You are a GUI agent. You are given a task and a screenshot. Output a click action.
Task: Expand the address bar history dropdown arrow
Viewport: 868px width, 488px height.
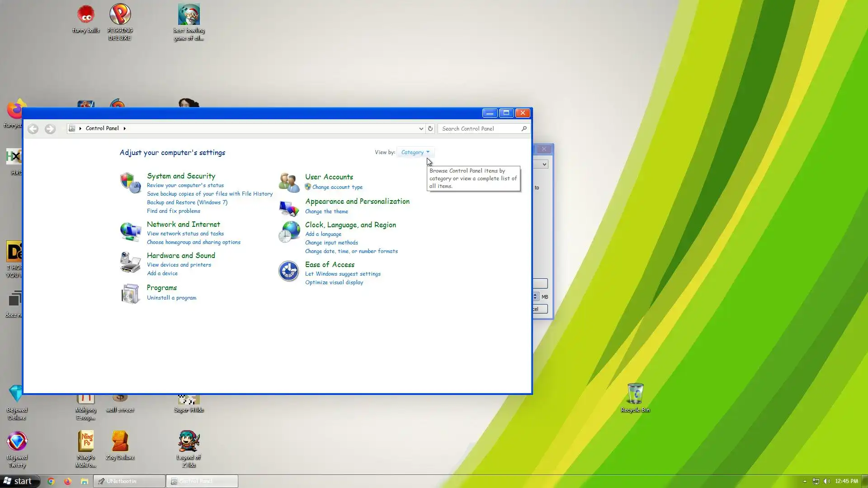[x=421, y=129]
